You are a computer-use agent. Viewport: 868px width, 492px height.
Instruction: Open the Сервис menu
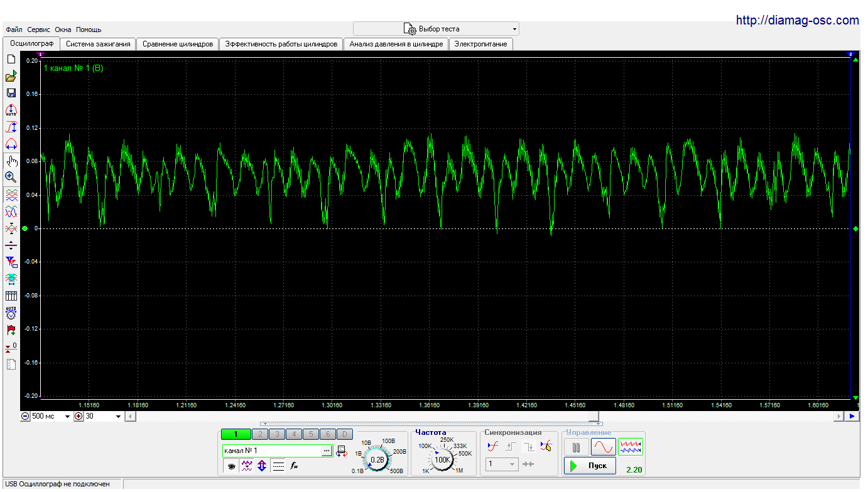coord(39,29)
